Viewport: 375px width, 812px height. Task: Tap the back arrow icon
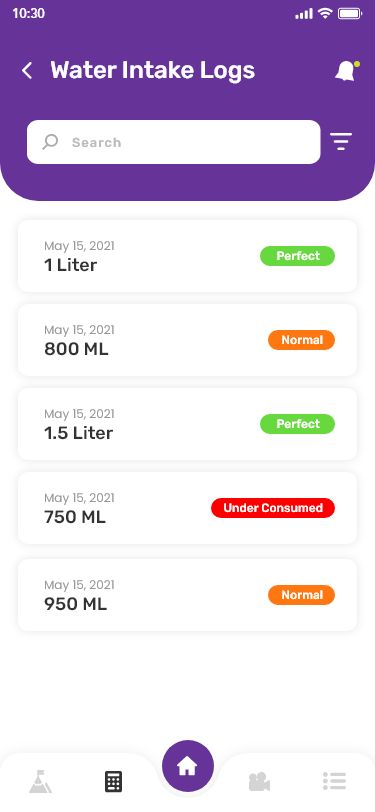coord(27,70)
